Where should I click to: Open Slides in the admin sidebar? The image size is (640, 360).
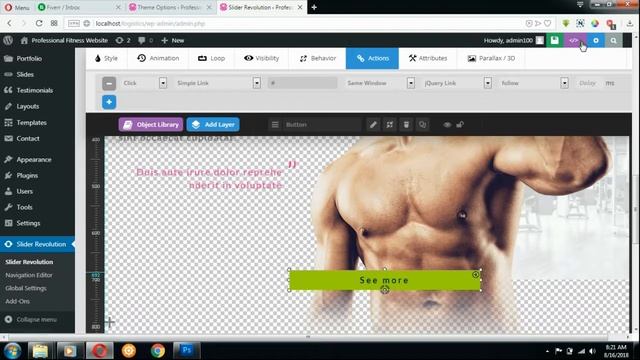25,74
